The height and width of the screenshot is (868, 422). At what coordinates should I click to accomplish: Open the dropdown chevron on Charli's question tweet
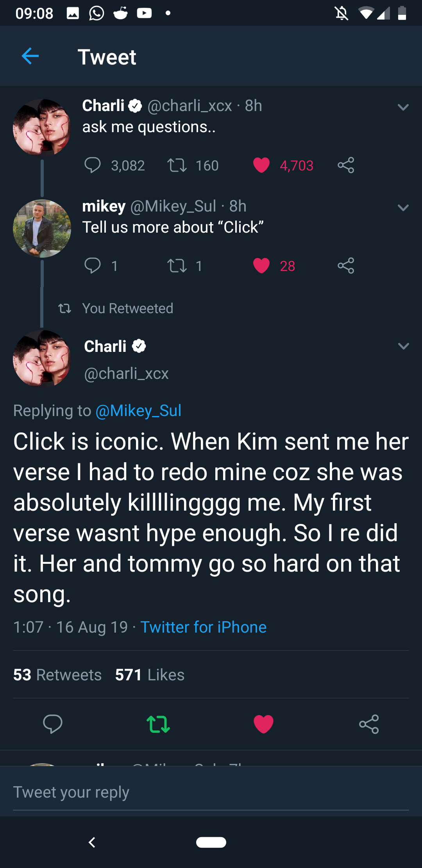pyautogui.click(x=403, y=108)
